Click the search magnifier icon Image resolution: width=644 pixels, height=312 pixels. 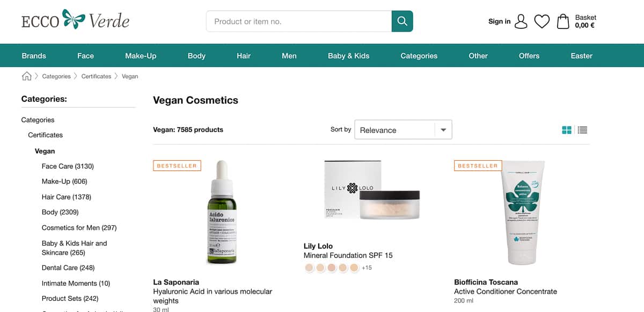pyautogui.click(x=402, y=21)
